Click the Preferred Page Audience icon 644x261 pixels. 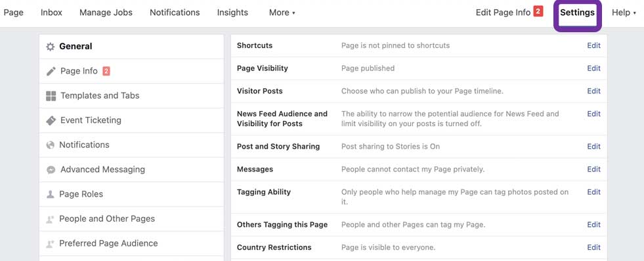click(50, 244)
